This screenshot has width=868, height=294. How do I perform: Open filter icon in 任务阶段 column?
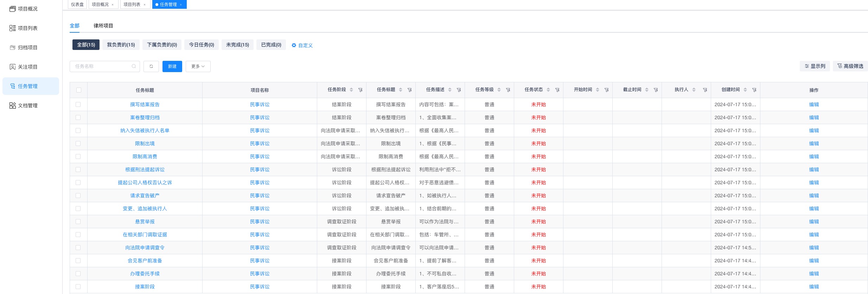pos(360,90)
